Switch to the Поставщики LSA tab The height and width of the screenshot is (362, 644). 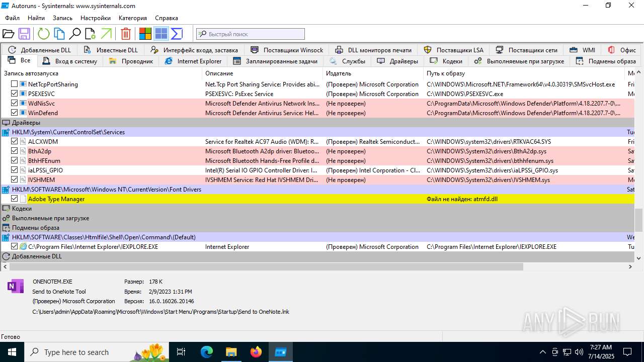pyautogui.click(x=454, y=50)
